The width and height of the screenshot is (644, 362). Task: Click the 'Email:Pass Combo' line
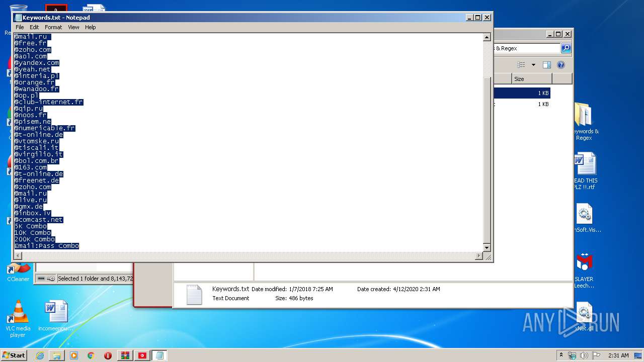[x=47, y=246]
